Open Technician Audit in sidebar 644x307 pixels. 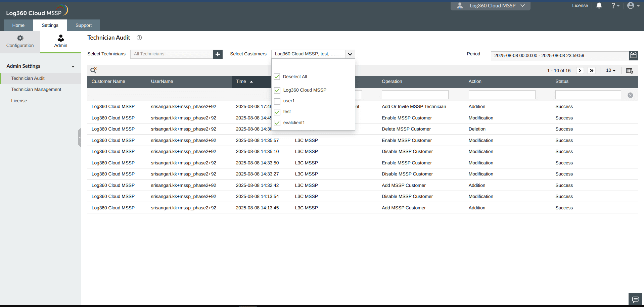28,78
